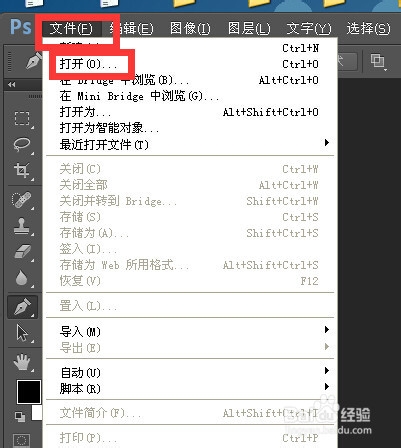
Task: Select the Lasso tool
Action: click(x=22, y=144)
